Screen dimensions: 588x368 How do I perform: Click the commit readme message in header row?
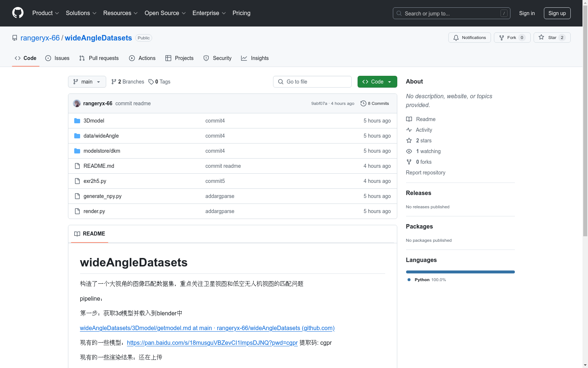point(133,103)
